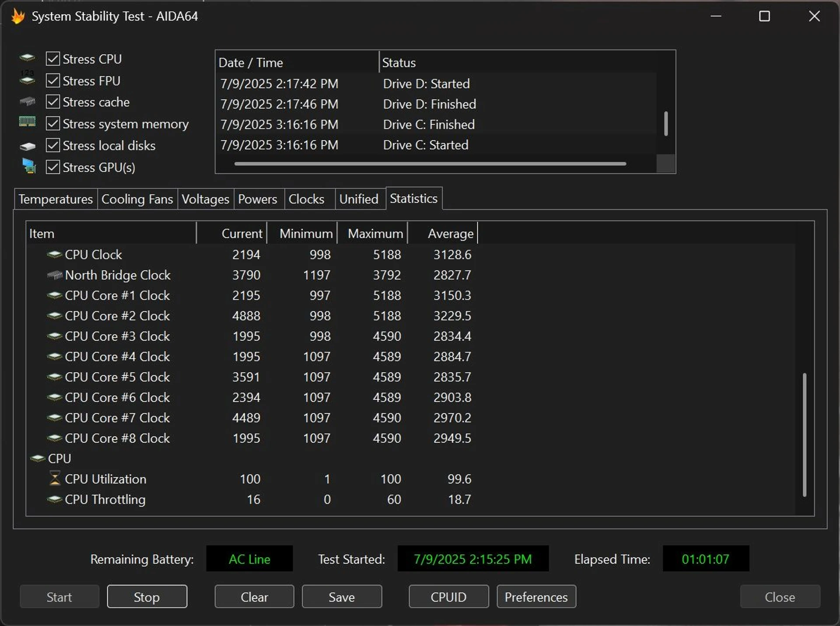The image size is (840, 626).
Task: Click the Average column header
Action: click(x=443, y=234)
